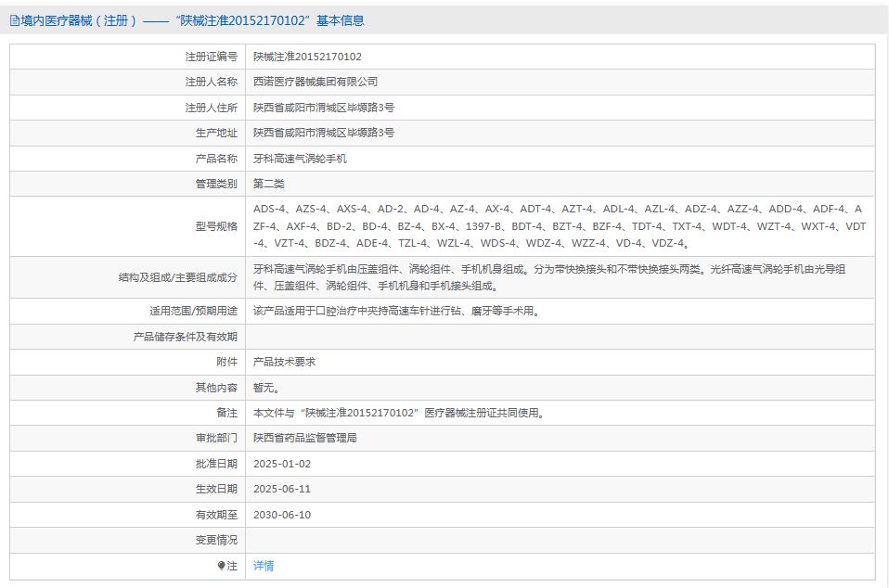Image resolution: width=889 pixels, height=588 pixels.
Task: Click the 其他内容 value 暂无
Action: tap(266, 387)
